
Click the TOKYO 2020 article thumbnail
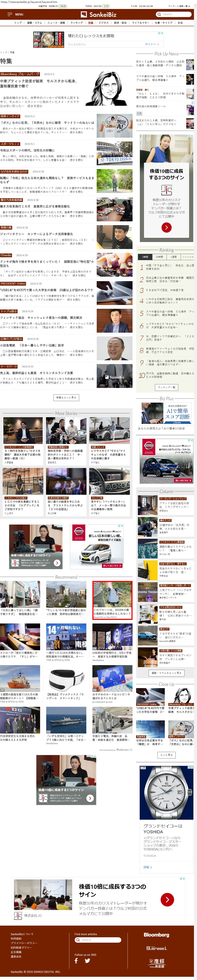point(114,153)
